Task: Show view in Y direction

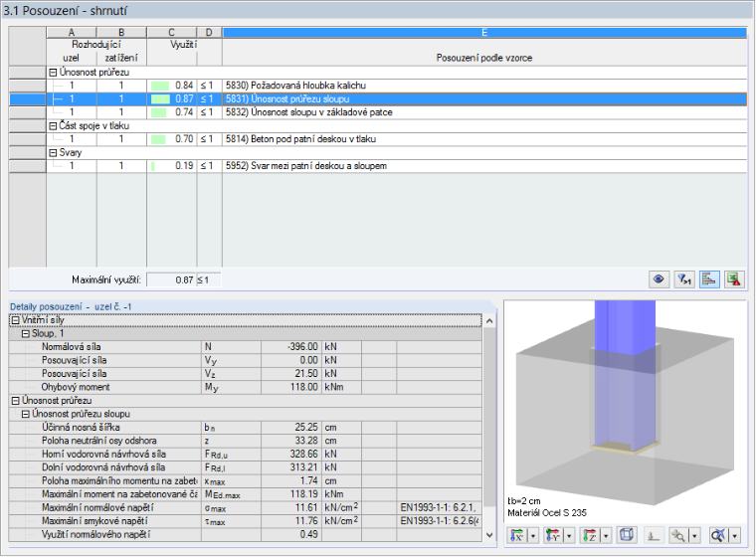Action: click(553, 535)
